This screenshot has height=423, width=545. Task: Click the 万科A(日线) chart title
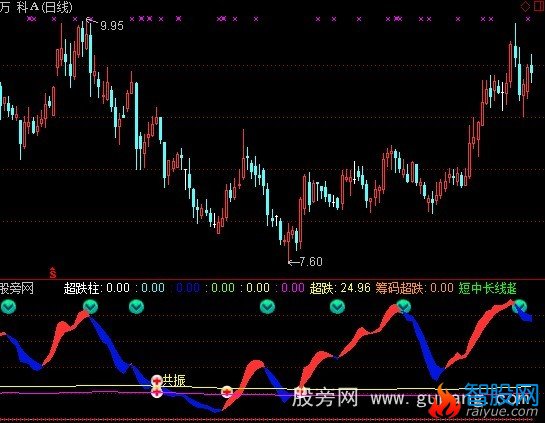point(36,7)
